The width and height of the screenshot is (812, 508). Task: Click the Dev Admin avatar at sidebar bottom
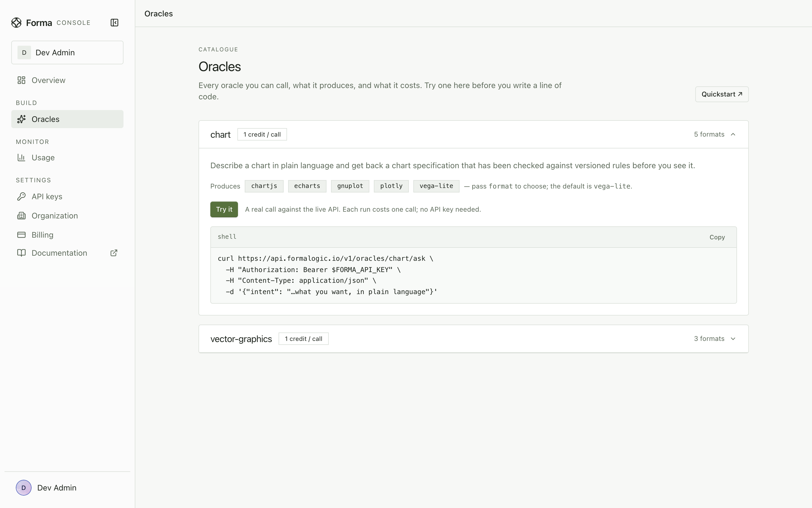point(23,487)
